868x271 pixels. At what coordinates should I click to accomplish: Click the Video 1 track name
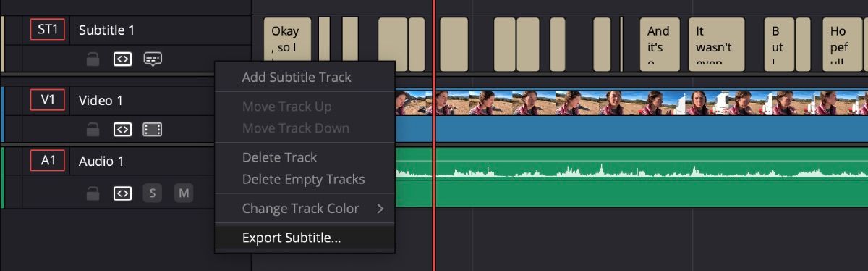click(x=101, y=101)
